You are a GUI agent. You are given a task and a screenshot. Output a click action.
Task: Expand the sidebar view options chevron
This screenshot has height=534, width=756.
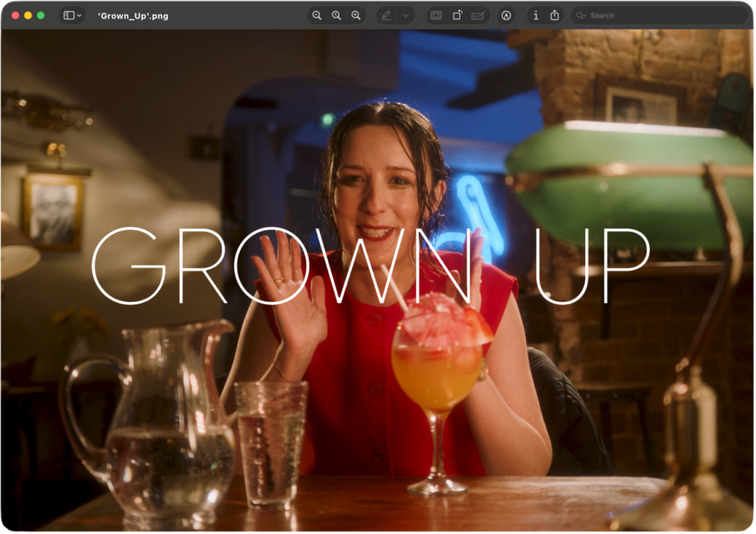(79, 16)
